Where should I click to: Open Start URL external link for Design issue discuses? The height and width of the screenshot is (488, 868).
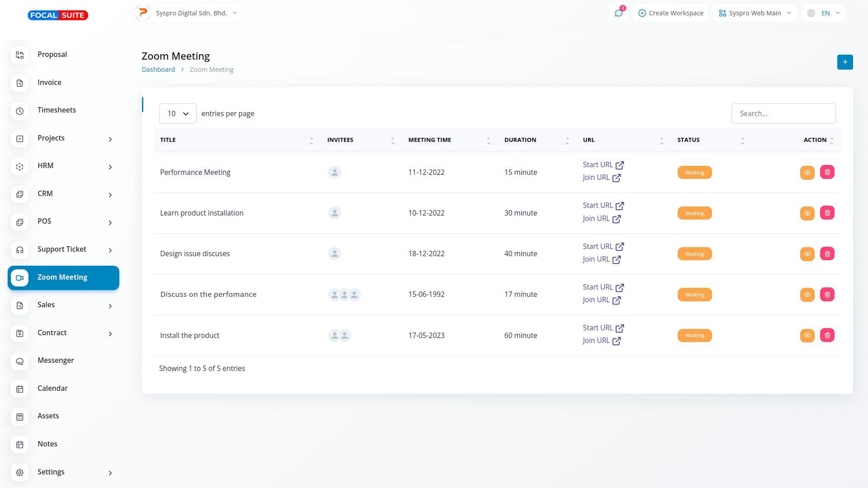[619, 247]
